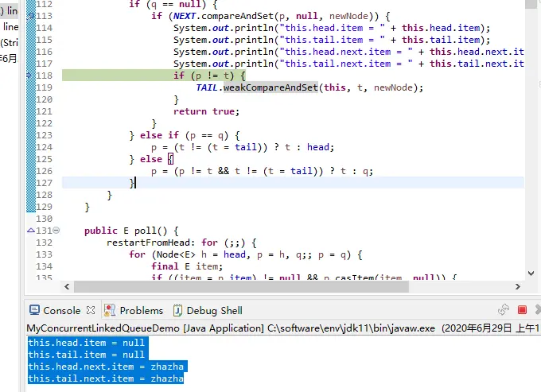The width and height of the screenshot is (541, 392).
Task: Click the left arrow of horizontal scrollbar
Action: click(x=67, y=286)
